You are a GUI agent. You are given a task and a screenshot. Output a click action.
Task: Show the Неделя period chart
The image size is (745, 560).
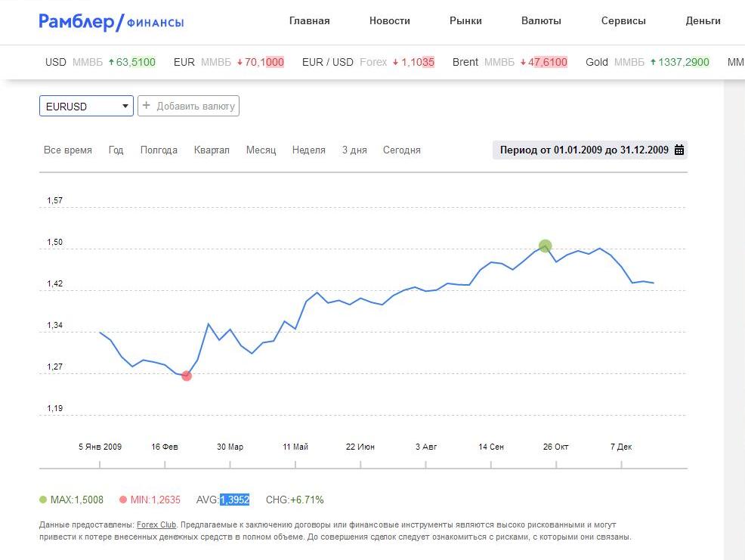point(308,150)
